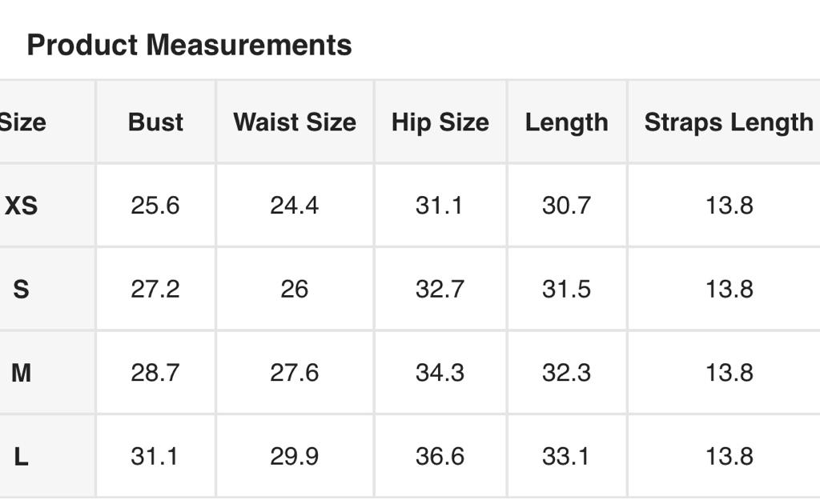The image size is (820, 504).
Task: Select M hip size value 34.3
Action: (440, 373)
